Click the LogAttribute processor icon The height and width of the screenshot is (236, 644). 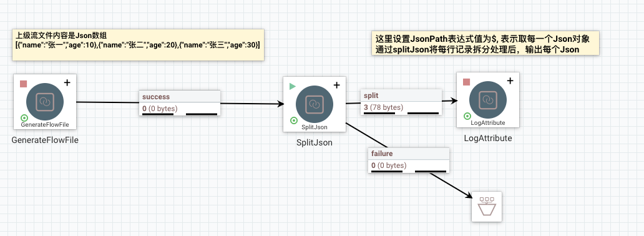click(x=488, y=100)
